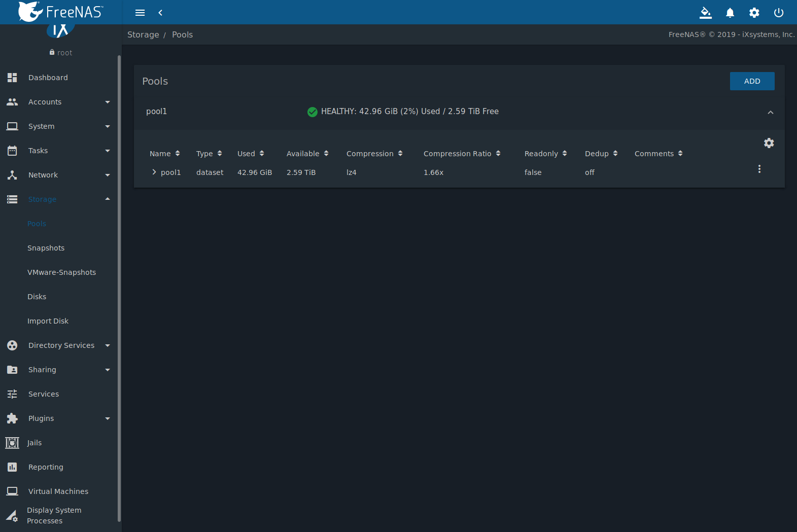Click the lz4 compression value
This screenshot has width=797, height=532.
(352, 172)
